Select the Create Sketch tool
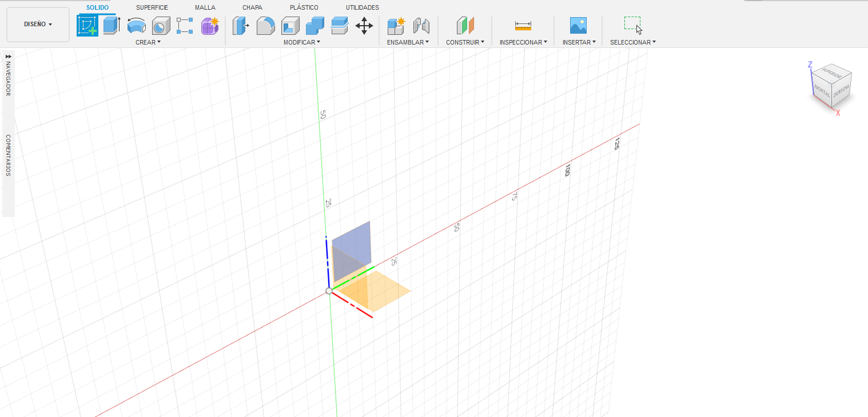The height and width of the screenshot is (417, 868). point(88,26)
